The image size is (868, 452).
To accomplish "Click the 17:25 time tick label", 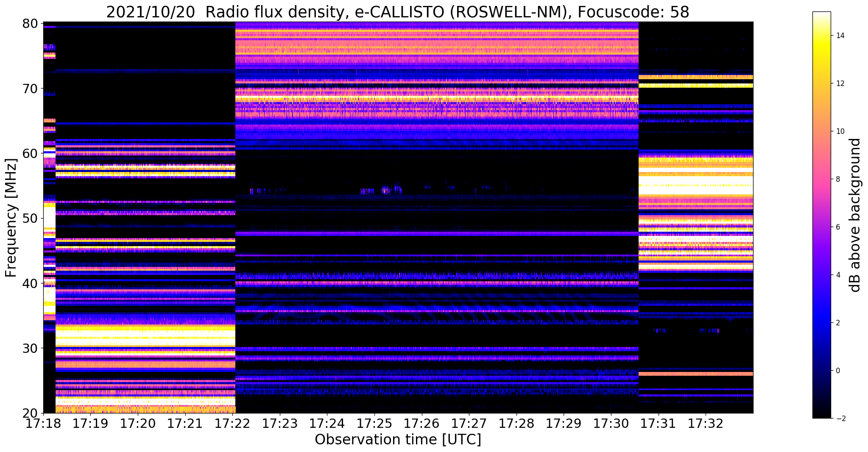I will pyautogui.click(x=374, y=424).
